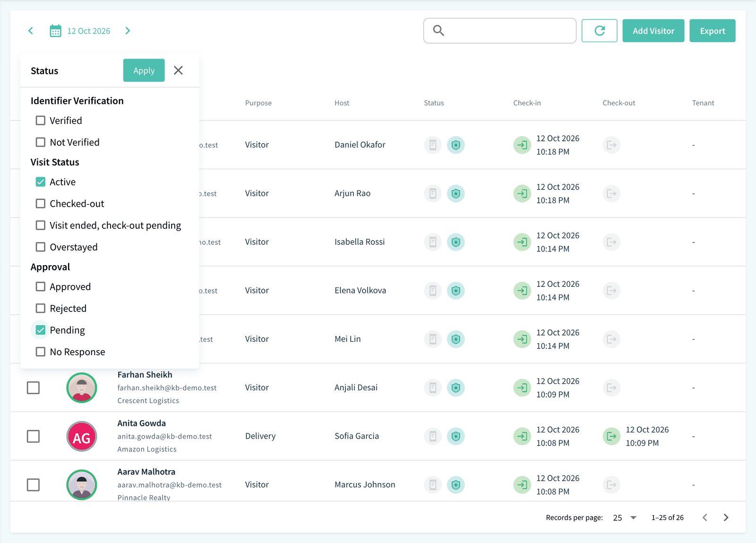The width and height of the screenshot is (756, 543).
Task: Apply the selected status filters
Action: click(144, 70)
